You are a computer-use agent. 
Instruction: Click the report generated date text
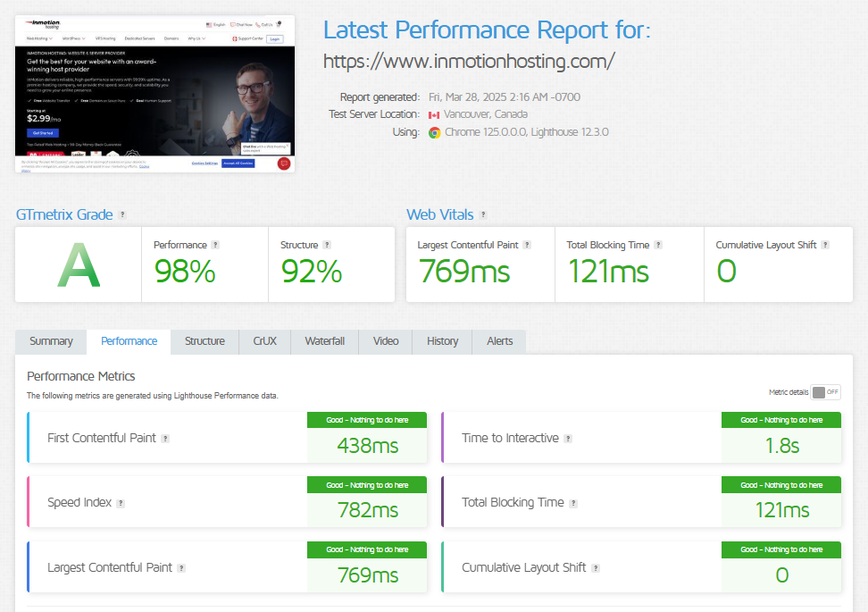pos(505,97)
